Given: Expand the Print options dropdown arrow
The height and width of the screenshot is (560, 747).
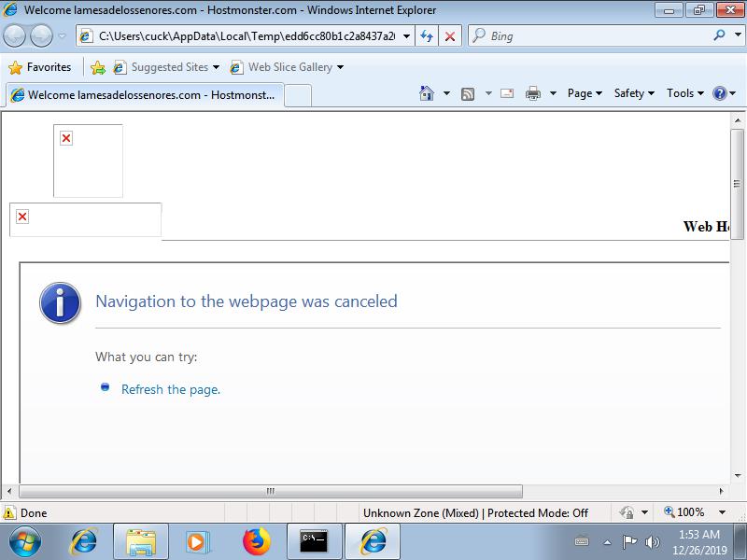Looking at the screenshot, I should pyautogui.click(x=553, y=93).
